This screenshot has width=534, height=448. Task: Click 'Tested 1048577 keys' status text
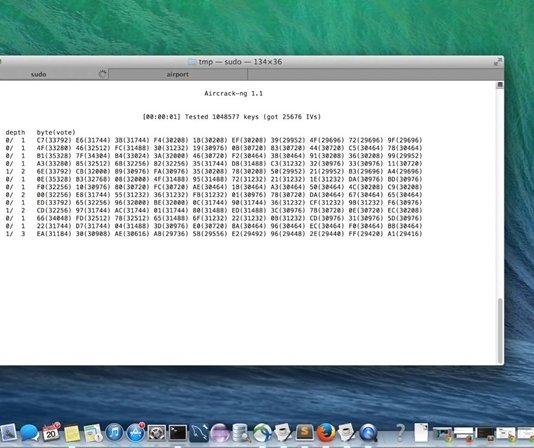(222, 117)
